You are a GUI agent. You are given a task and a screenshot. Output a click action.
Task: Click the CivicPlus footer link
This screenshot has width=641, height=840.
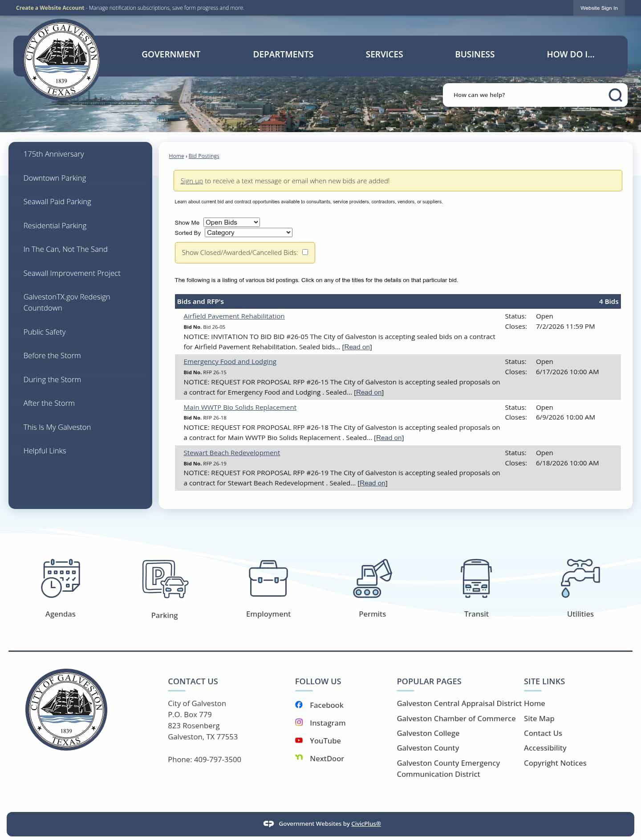click(366, 824)
